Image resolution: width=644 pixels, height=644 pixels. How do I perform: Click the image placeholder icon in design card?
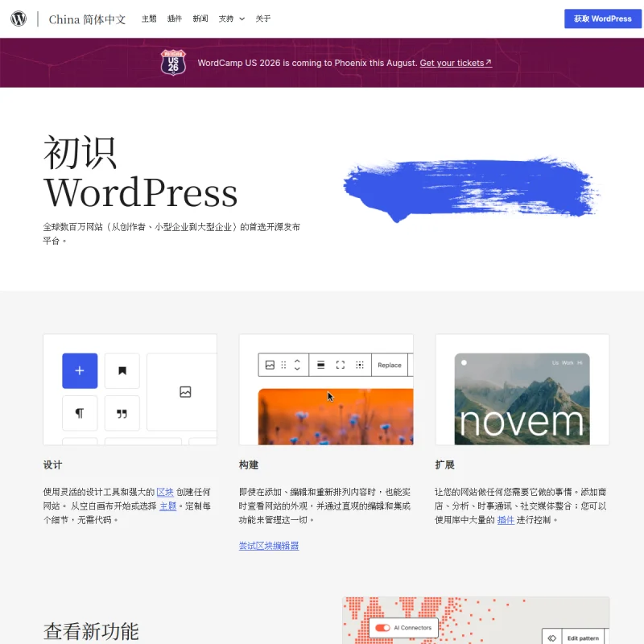tap(185, 392)
